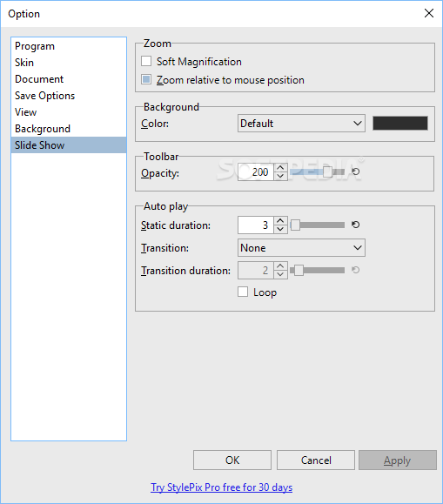443x504 pixels.
Task: Decrease Transition duration with down arrow
Action: point(280,274)
